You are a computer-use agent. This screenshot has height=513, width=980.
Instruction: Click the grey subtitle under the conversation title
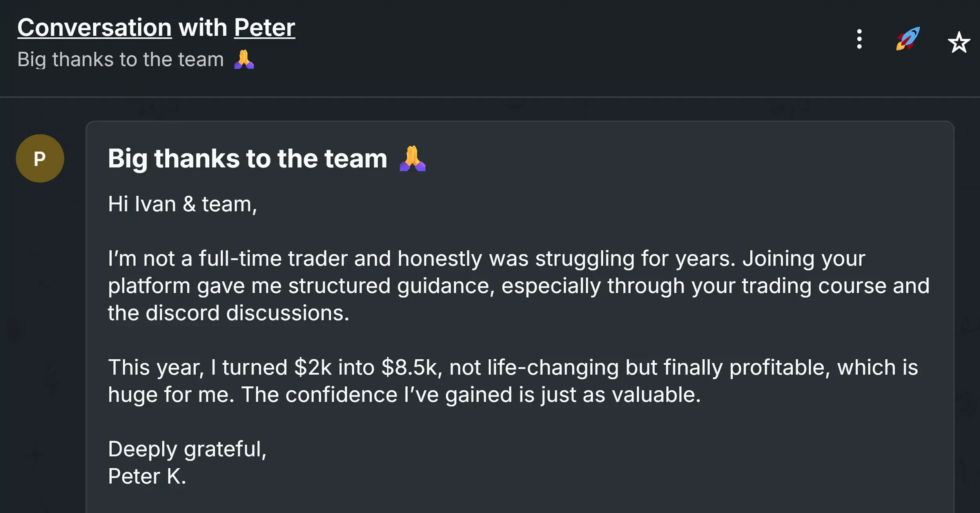tap(120, 60)
